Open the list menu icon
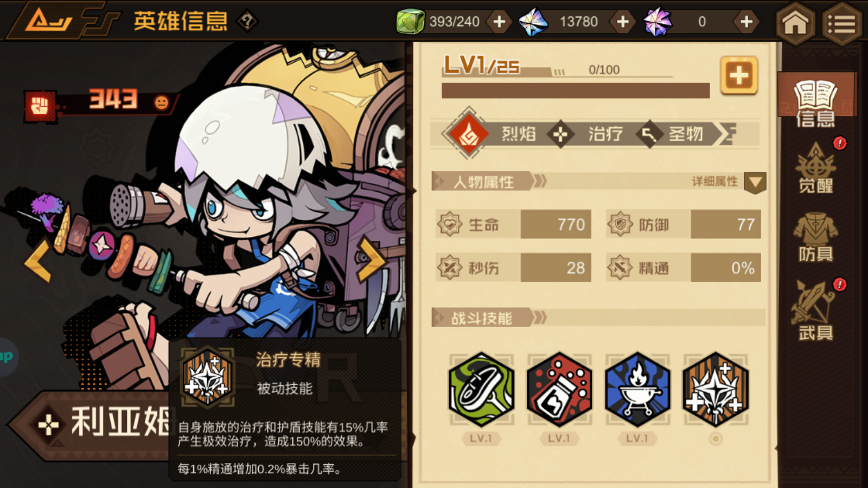Screen dimensions: 868x488 tap(841, 23)
